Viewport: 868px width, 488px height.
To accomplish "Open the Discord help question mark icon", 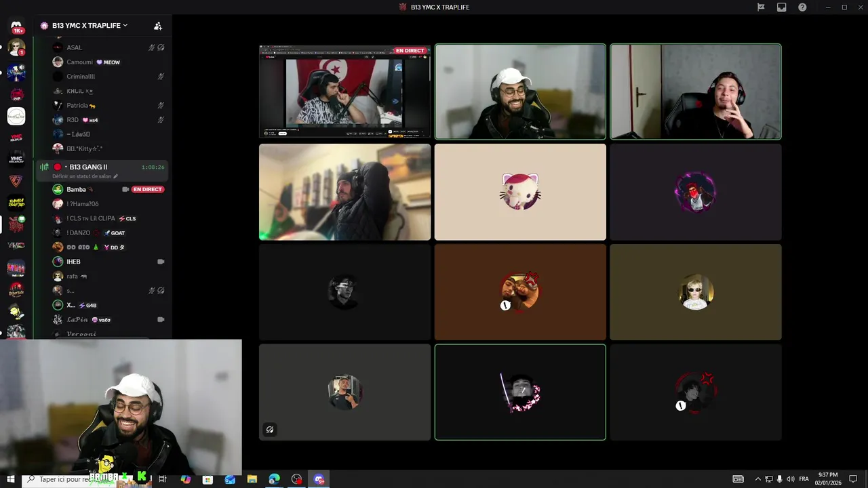I will pyautogui.click(x=802, y=7).
